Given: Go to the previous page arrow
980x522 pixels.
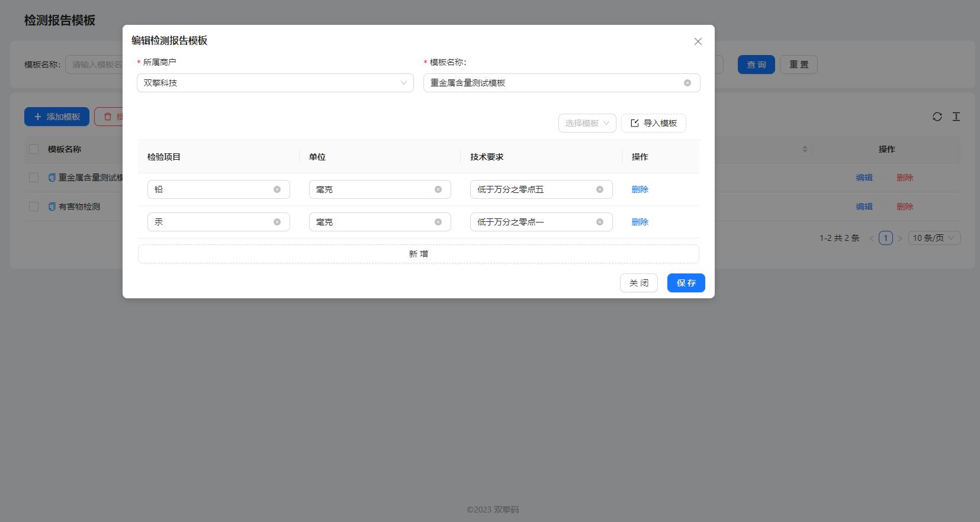Looking at the screenshot, I should tap(872, 238).
